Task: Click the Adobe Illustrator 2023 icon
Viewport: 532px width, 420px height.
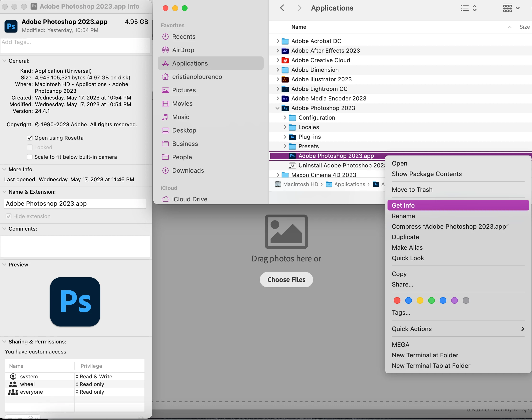Action: pos(285,79)
